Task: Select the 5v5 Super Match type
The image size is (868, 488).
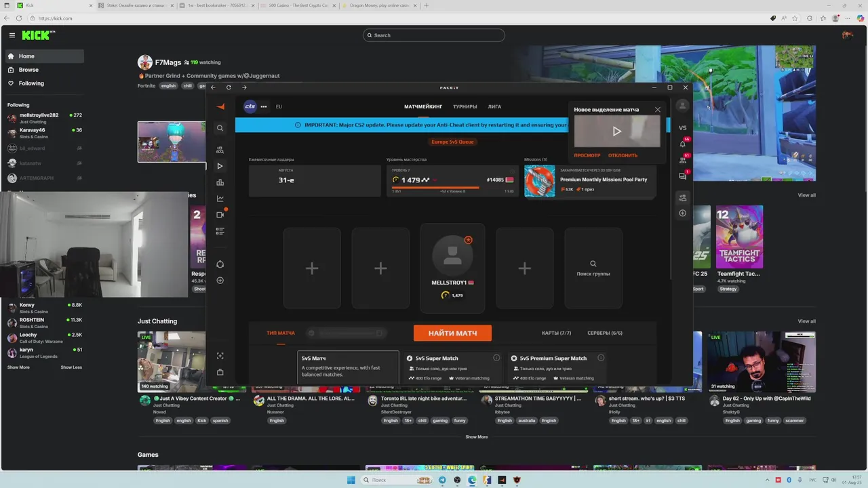Action: 453,367
